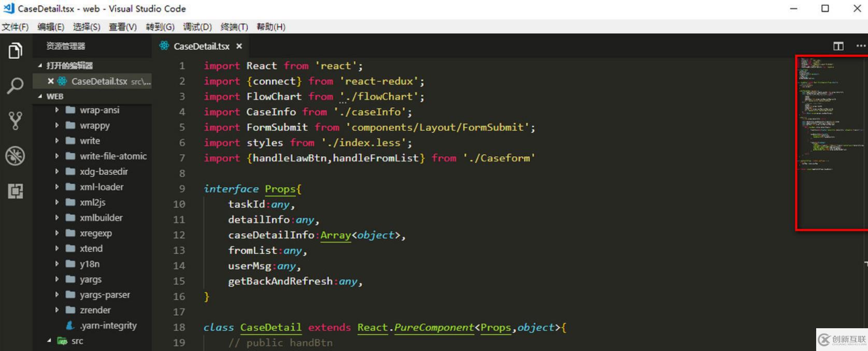Maximize the VS Code window
The image size is (868, 351).
click(x=825, y=8)
